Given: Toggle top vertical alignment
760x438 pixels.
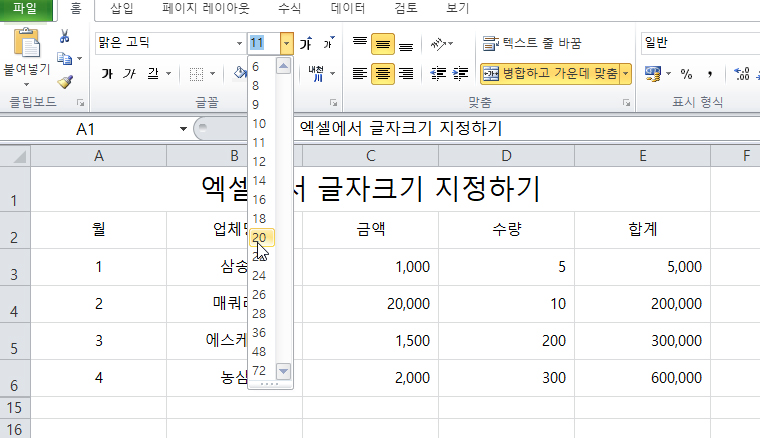Looking at the screenshot, I should coord(360,44).
